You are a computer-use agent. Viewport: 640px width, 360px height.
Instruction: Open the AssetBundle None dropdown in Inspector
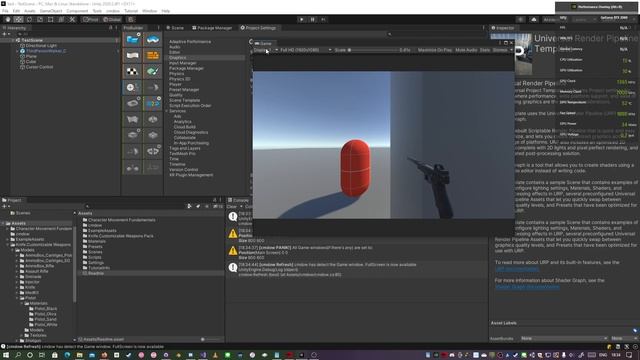tap(564, 338)
